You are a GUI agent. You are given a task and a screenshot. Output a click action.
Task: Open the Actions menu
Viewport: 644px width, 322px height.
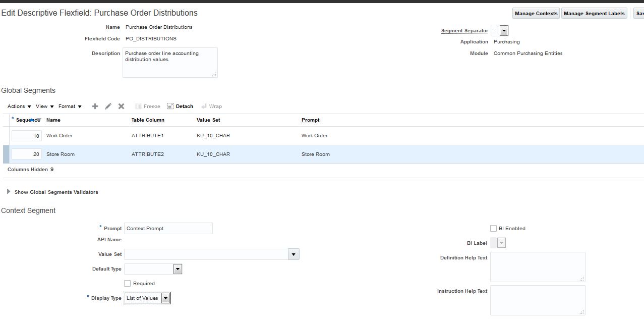coord(19,106)
